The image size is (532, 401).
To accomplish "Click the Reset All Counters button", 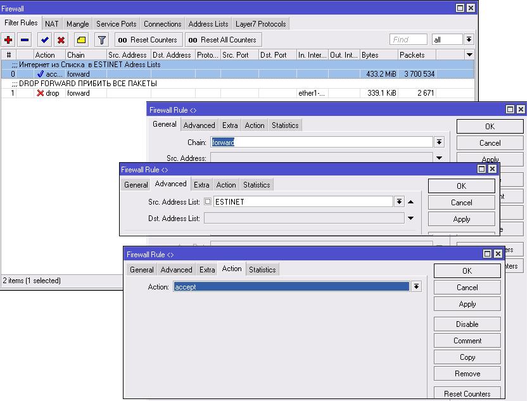I will pos(223,40).
